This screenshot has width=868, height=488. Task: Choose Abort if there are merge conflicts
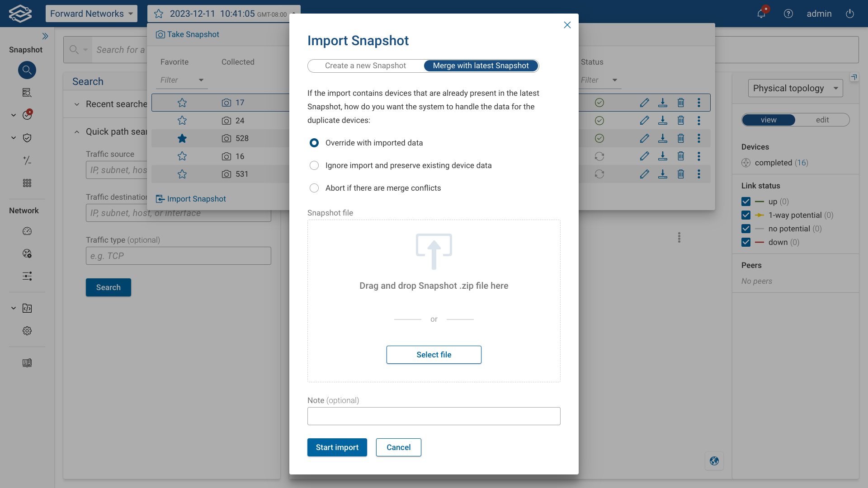point(314,188)
